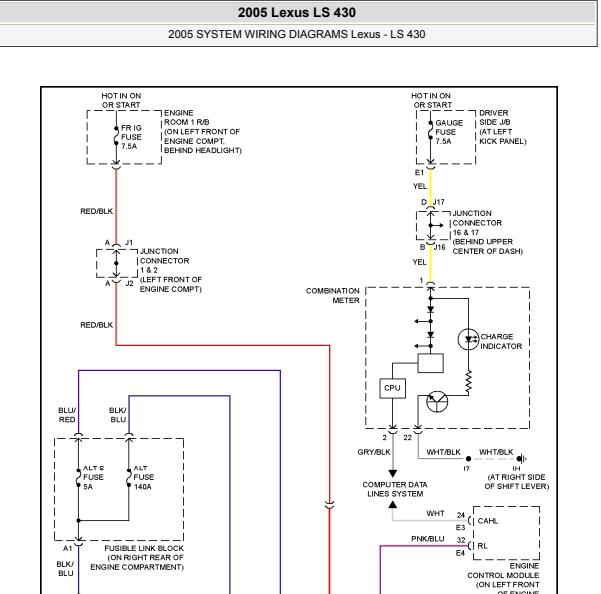Click the ALT S 5A fuse symbol
The width and height of the screenshot is (601, 594).
coord(78,477)
